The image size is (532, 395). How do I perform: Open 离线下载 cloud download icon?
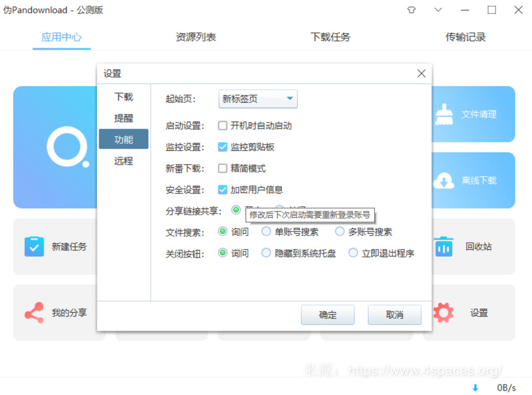coord(444,180)
